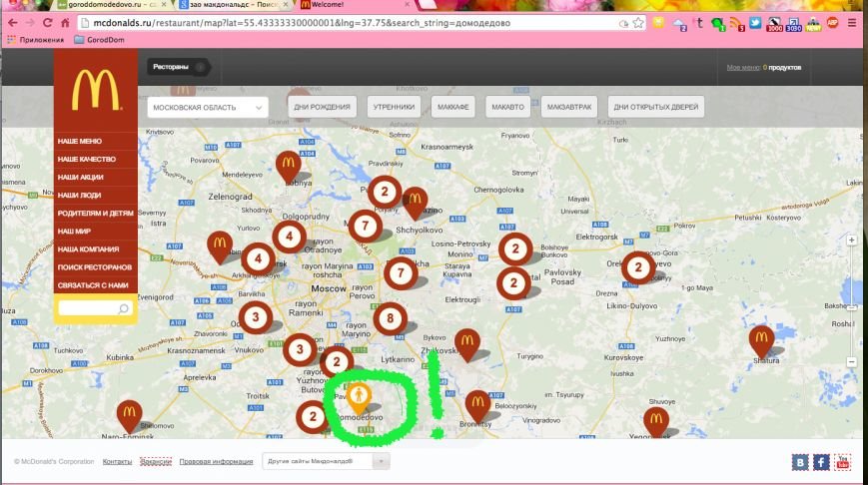Click the McDonald's marker at Naro-Fominsk

click(x=129, y=415)
